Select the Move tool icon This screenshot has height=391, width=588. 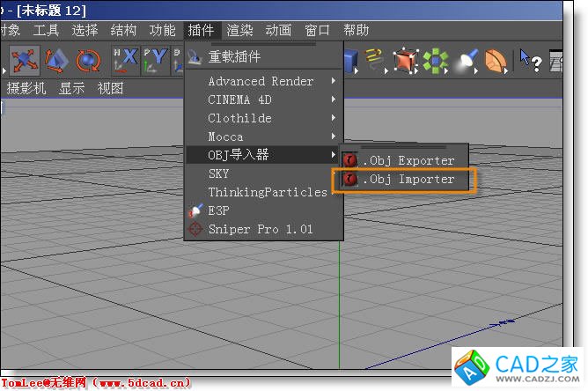pyautogui.click(x=25, y=61)
